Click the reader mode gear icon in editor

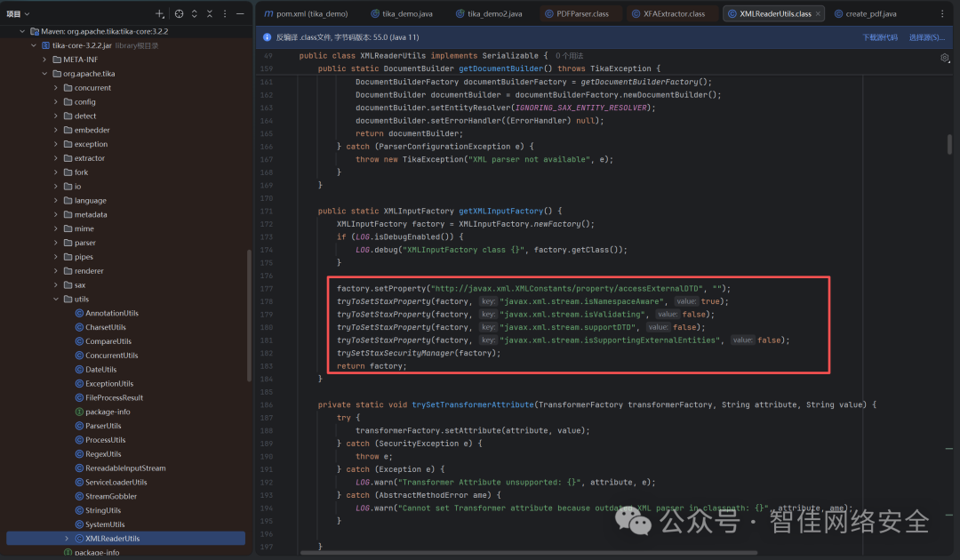point(944,58)
